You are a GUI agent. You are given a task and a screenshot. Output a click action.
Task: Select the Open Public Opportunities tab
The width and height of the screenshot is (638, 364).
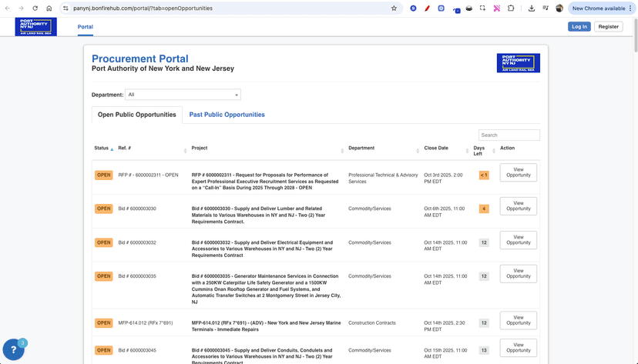coord(136,115)
